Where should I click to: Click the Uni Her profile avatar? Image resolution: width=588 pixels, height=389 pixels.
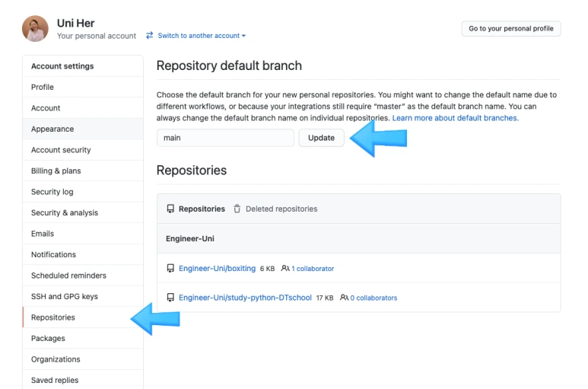click(x=36, y=29)
